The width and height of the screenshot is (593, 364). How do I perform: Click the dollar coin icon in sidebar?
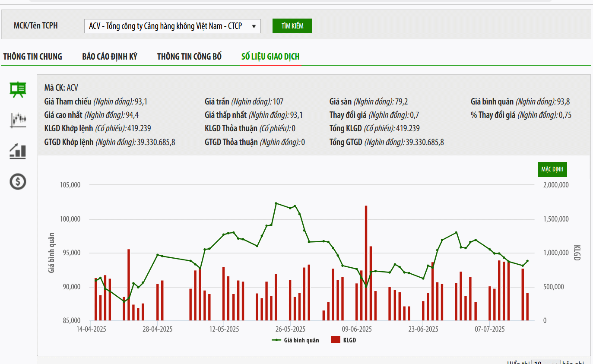coord(18,182)
